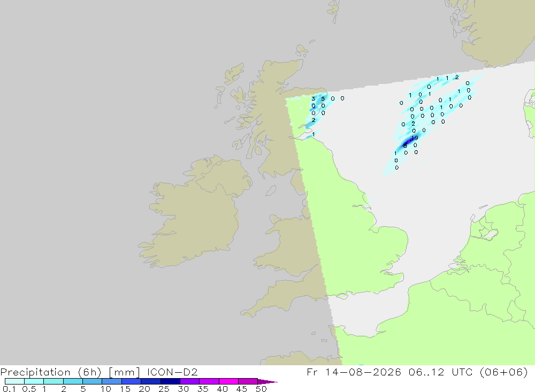
Task: Click the 35–40 mm violet swatch
Action: point(209,381)
